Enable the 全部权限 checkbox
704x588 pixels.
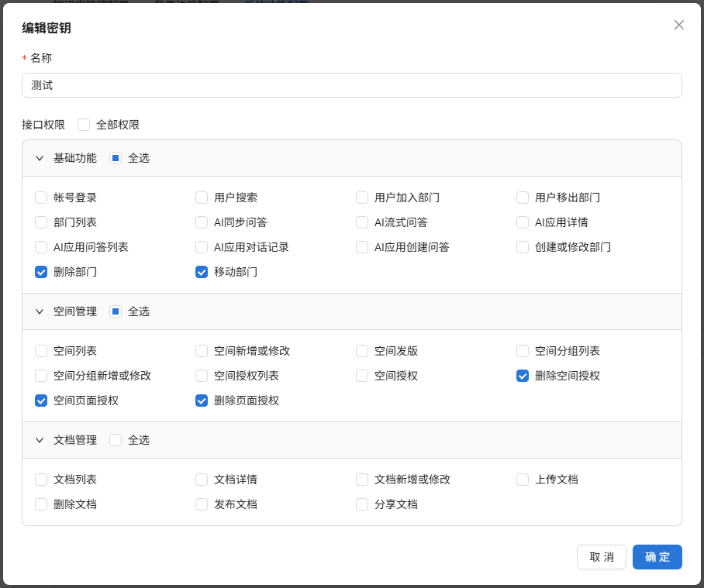(84, 125)
